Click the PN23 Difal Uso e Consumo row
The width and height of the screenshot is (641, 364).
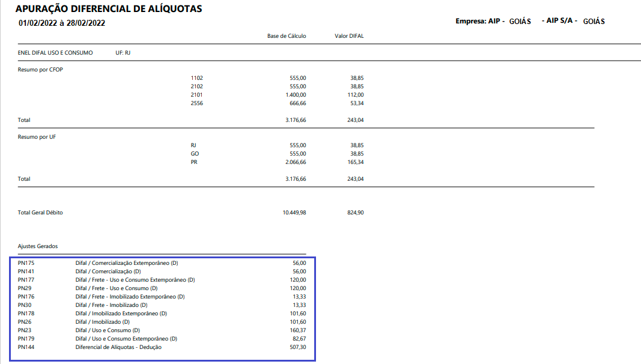click(162, 330)
